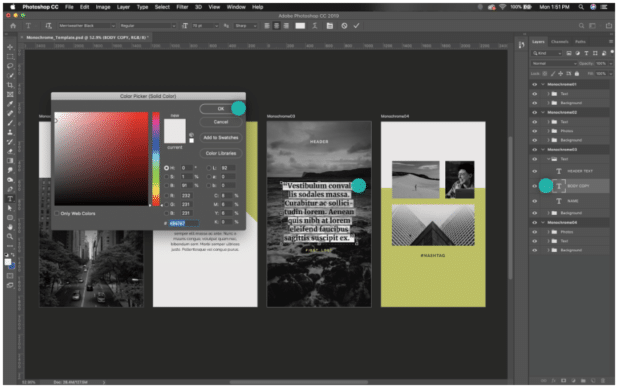Select the Quick Selection tool

point(10,76)
